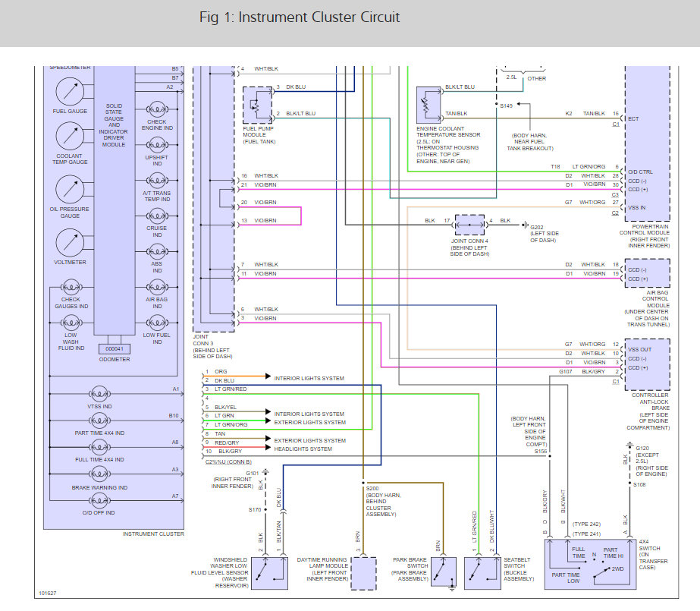The width and height of the screenshot is (700, 611).
Task: Click the G101 ground label
Action: click(x=253, y=474)
